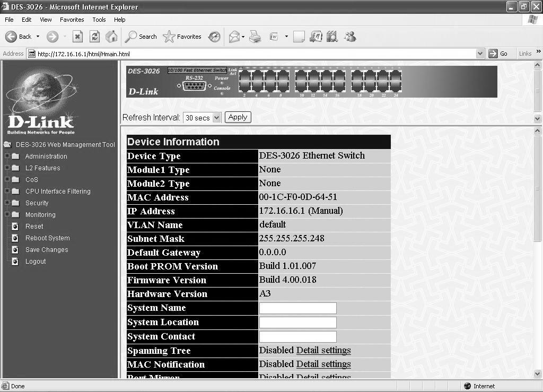
Task: Click the Save Changes icon in the sidebar
Action: coord(15,250)
